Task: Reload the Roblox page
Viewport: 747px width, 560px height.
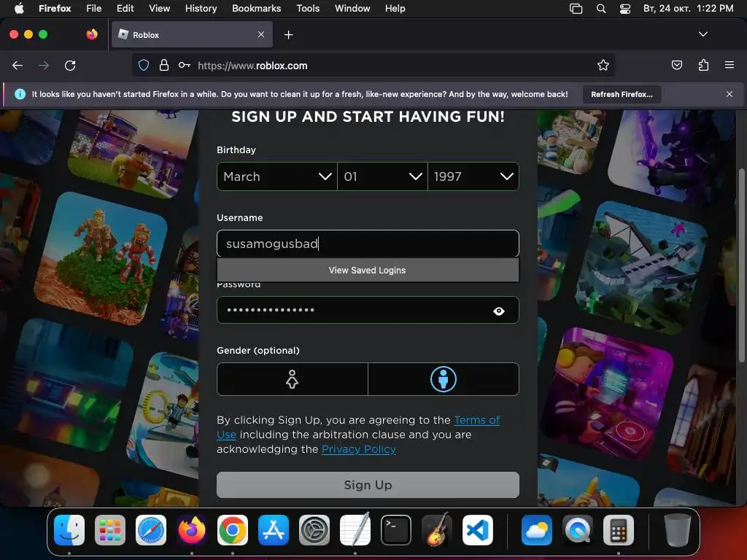Action: pos(70,66)
